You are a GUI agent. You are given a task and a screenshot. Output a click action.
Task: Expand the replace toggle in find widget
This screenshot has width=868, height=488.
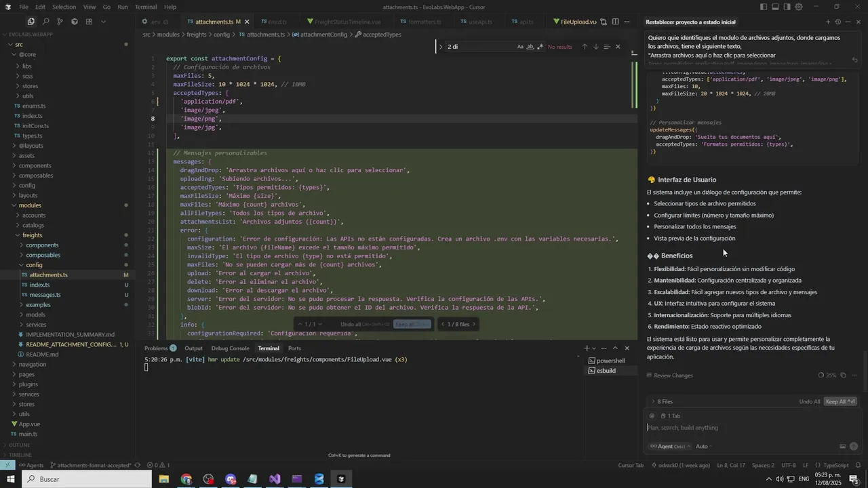pyautogui.click(x=441, y=47)
